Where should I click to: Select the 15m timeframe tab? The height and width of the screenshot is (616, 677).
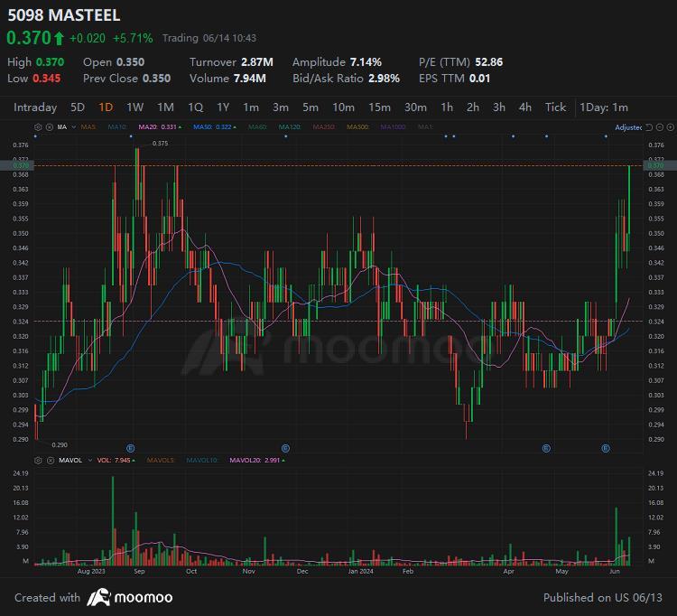379,107
